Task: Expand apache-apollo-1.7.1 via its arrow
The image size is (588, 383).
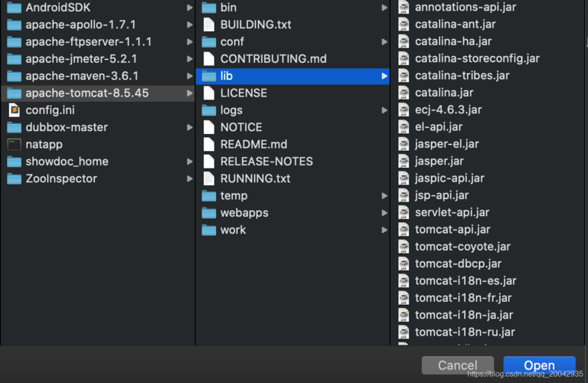Action: 190,25
